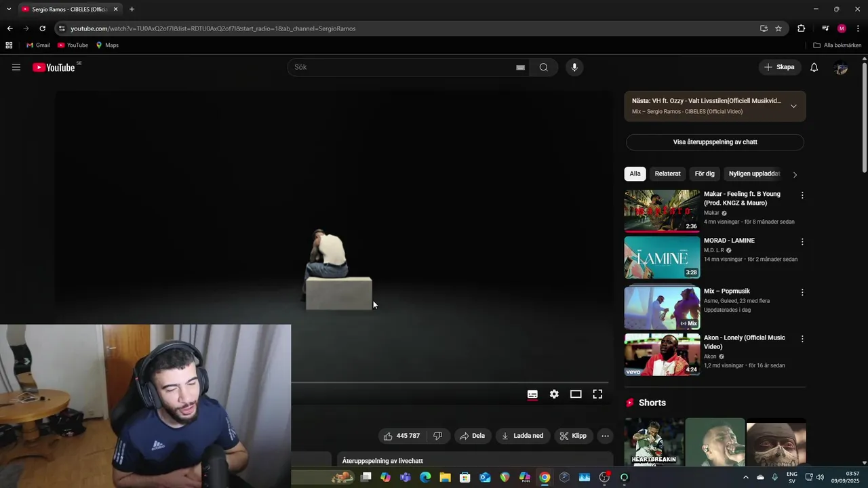Switch the ENG SV input language
Viewport: 868px width, 488px height.
(791, 477)
